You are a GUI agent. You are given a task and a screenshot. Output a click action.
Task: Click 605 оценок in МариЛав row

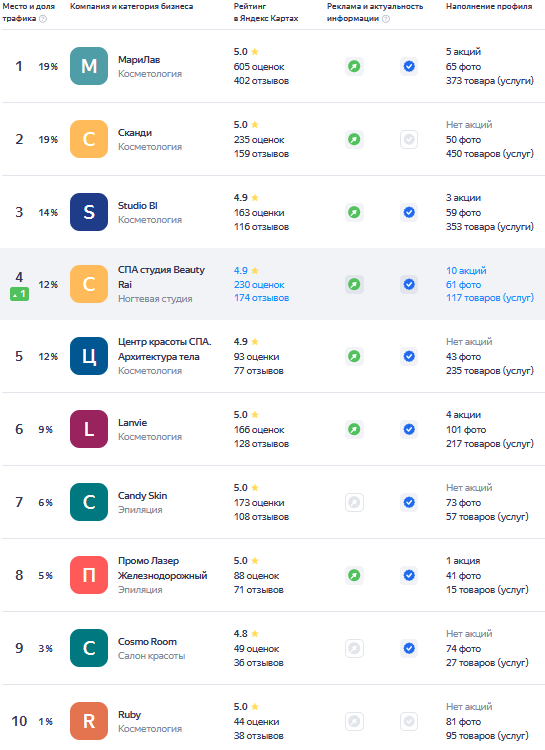click(x=259, y=66)
